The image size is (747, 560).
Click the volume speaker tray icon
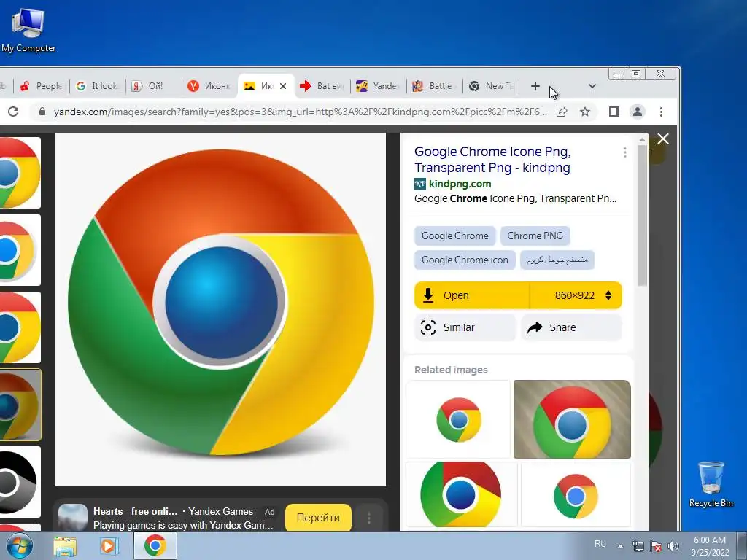tap(673, 546)
